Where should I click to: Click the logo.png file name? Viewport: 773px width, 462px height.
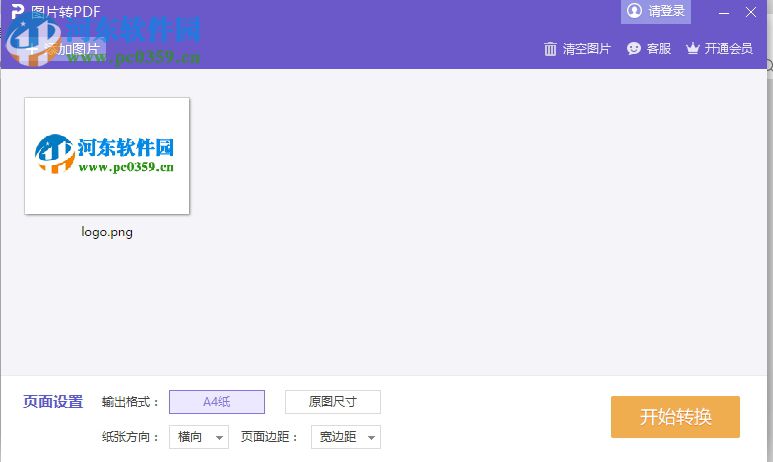coord(107,232)
